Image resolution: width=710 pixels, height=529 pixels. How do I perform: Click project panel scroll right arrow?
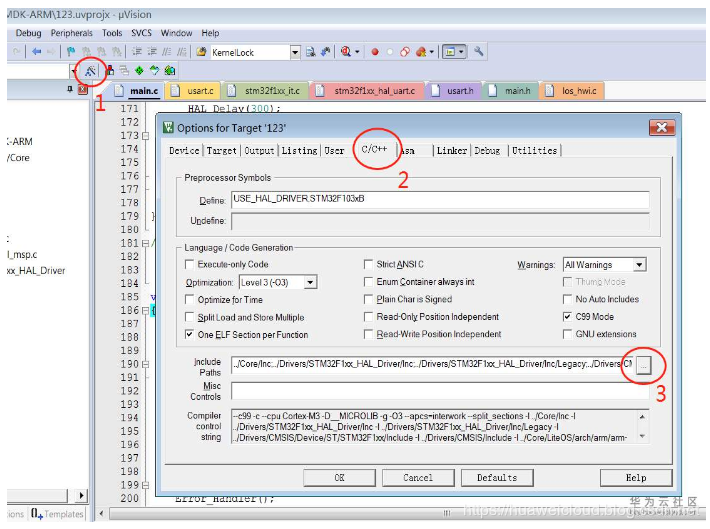coord(81,495)
